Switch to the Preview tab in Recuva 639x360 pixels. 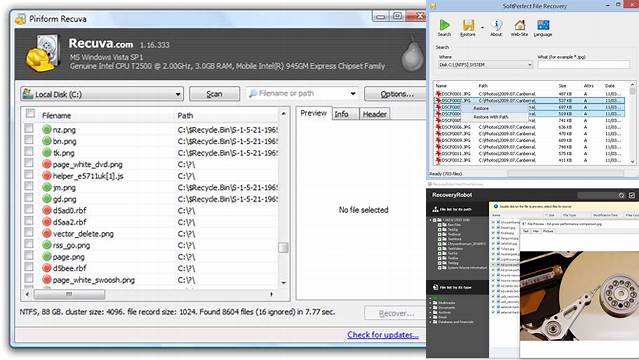tap(313, 113)
